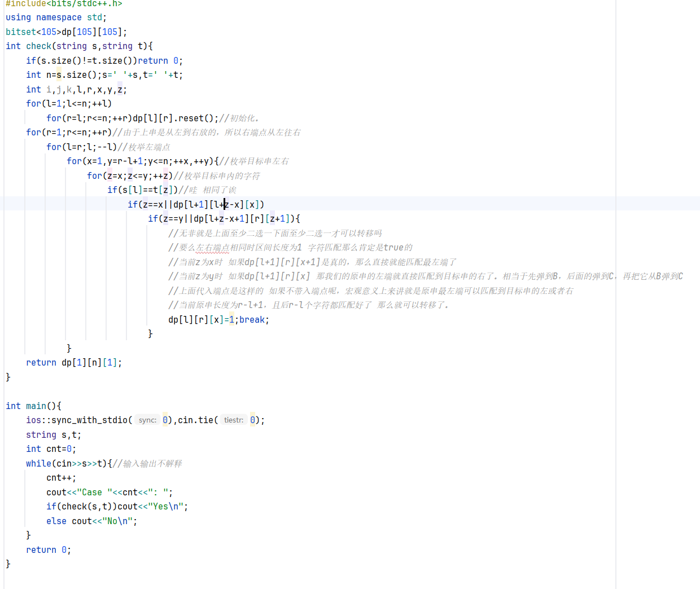Click the break keyword
Screen dimensions: 700x589
pyautogui.click(x=252, y=320)
